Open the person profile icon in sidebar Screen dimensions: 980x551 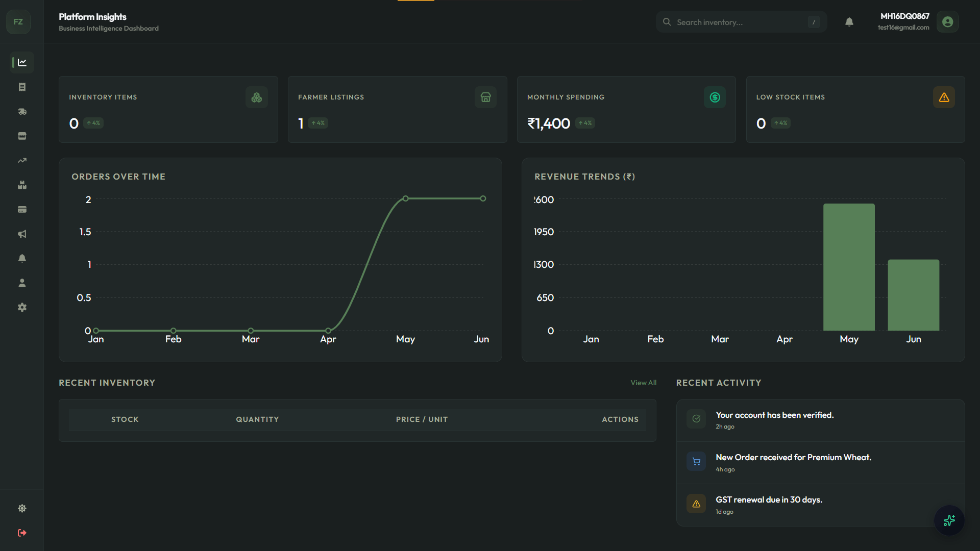[x=22, y=283]
